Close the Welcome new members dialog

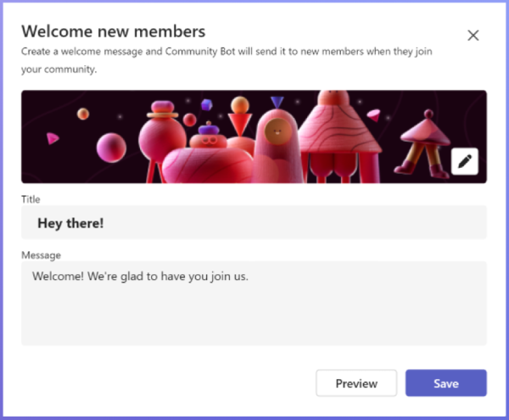pyautogui.click(x=473, y=35)
